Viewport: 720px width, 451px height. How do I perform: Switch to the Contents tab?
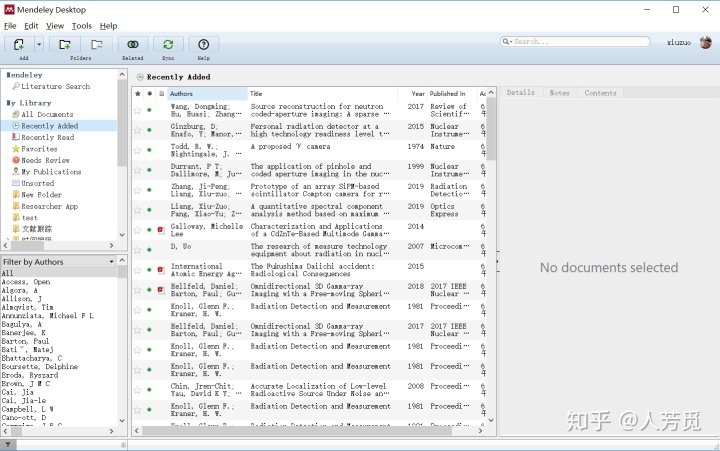[600, 93]
